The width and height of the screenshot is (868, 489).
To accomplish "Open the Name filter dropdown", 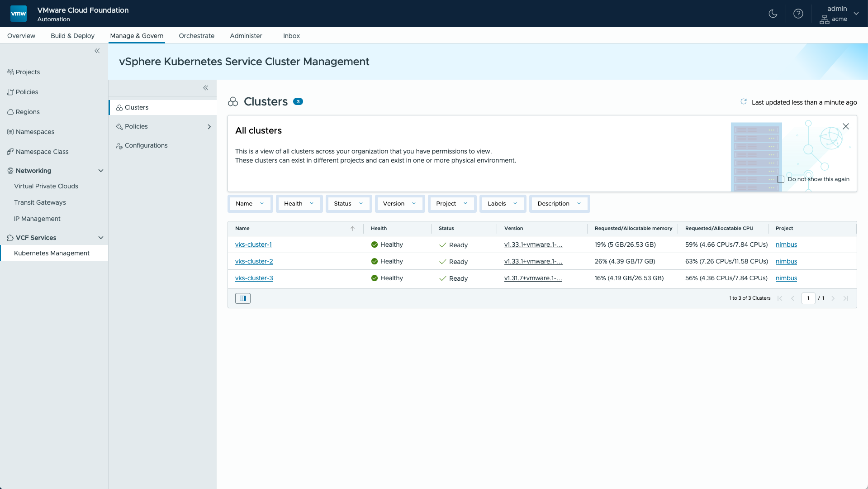I will point(250,204).
